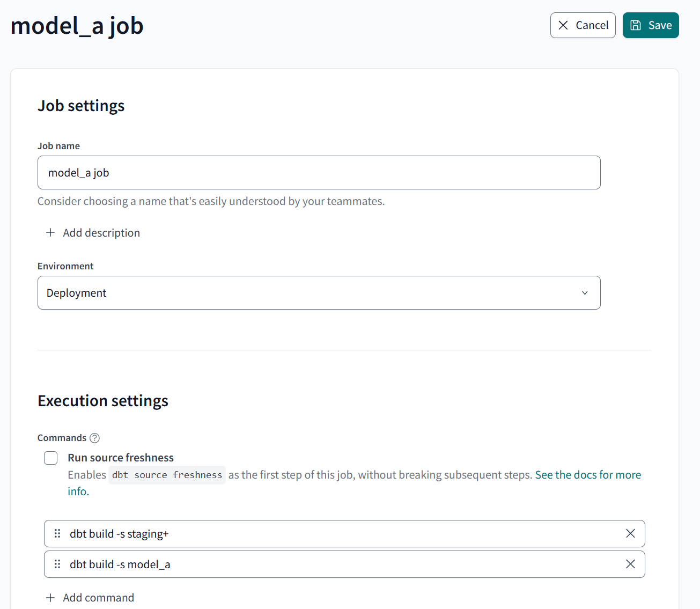This screenshot has height=609, width=700.
Task: Enable the Run source freshness checkbox
Action: pyautogui.click(x=51, y=458)
